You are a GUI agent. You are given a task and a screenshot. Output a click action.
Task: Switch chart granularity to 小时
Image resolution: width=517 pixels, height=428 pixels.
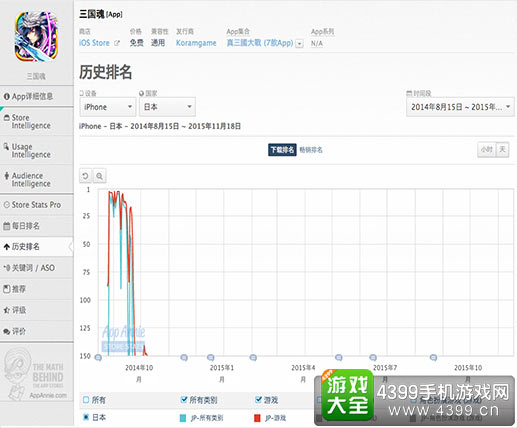(487, 150)
